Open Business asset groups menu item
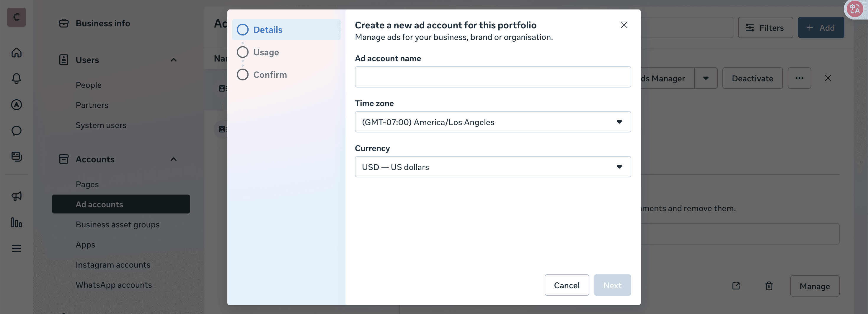Image resolution: width=868 pixels, height=314 pixels. (118, 225)
